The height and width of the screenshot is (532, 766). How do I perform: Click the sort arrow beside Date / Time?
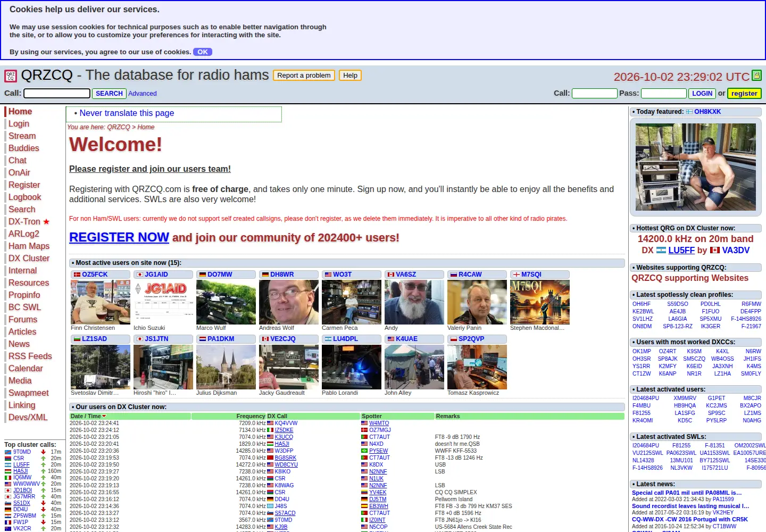coord(104,416)
